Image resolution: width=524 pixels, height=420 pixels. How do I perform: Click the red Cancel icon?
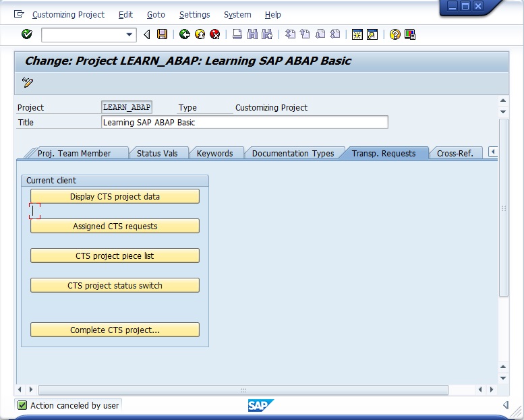[215, 34]
